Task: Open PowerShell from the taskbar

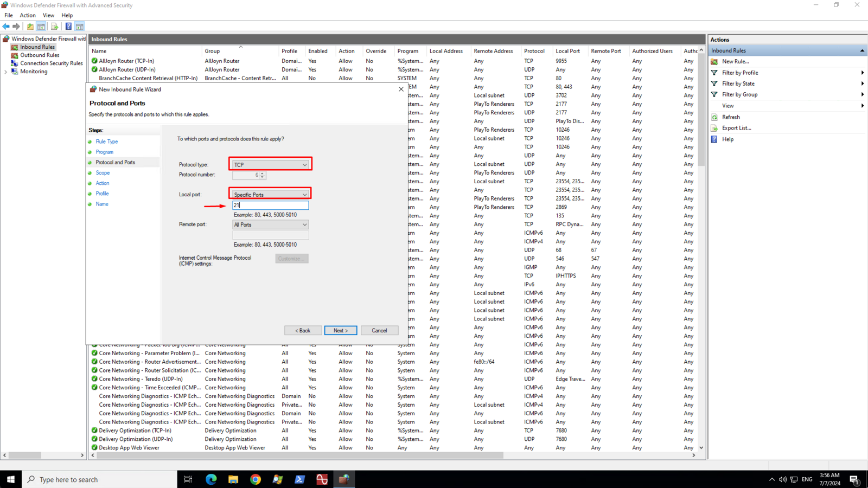Action: pyautogui.click(x=299, y=479)
